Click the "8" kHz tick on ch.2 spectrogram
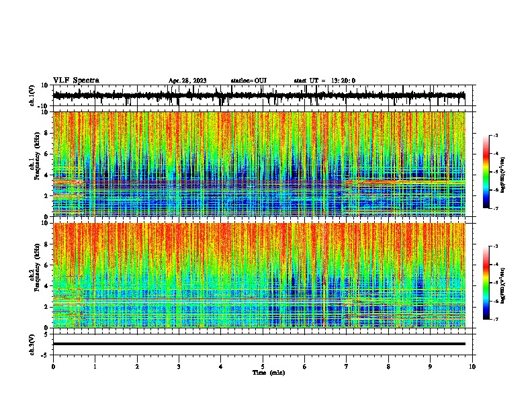 (46, 244)
